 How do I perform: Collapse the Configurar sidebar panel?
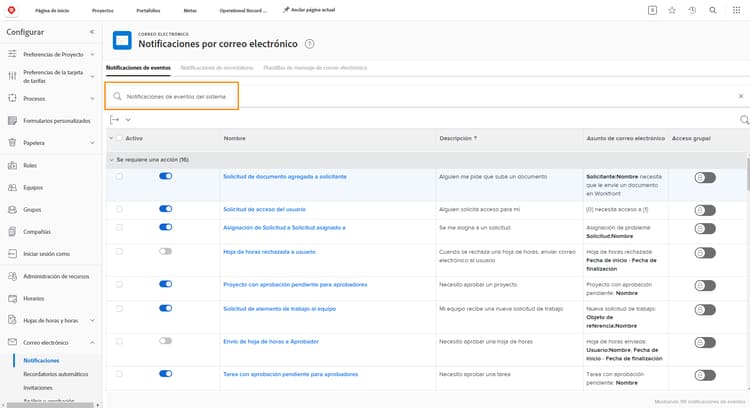tap(92, 32)
